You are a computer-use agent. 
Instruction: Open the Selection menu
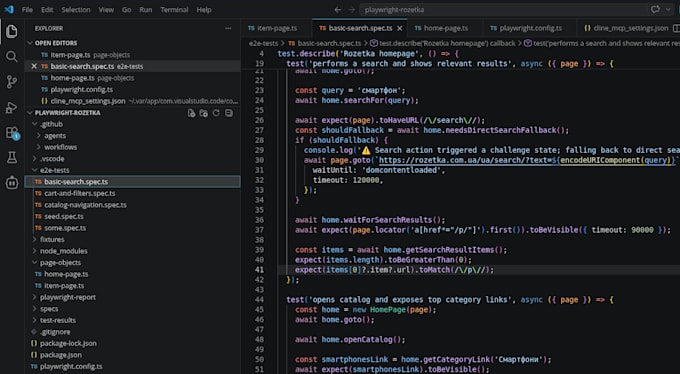(x=76, y=10)
